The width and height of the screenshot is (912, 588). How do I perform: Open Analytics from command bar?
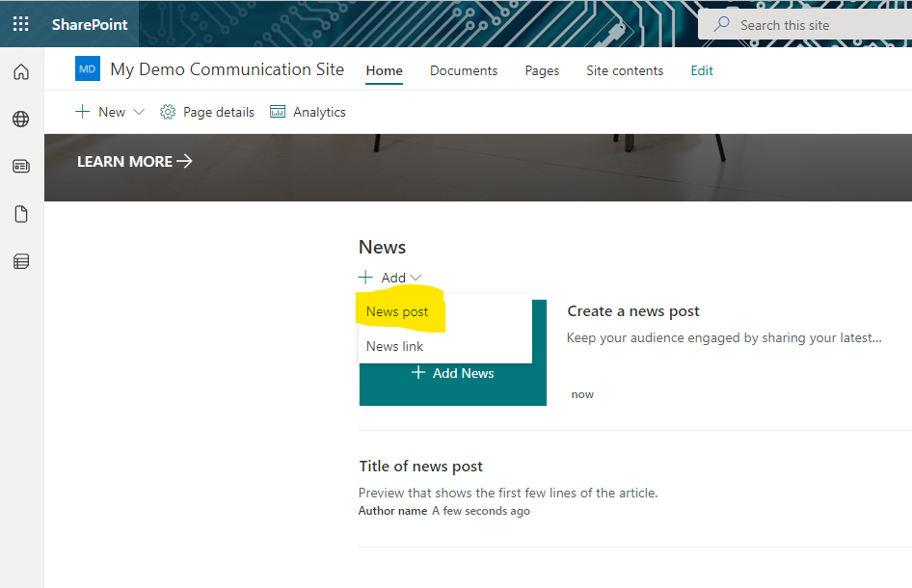pyautogui.click(x=308, y=112)
